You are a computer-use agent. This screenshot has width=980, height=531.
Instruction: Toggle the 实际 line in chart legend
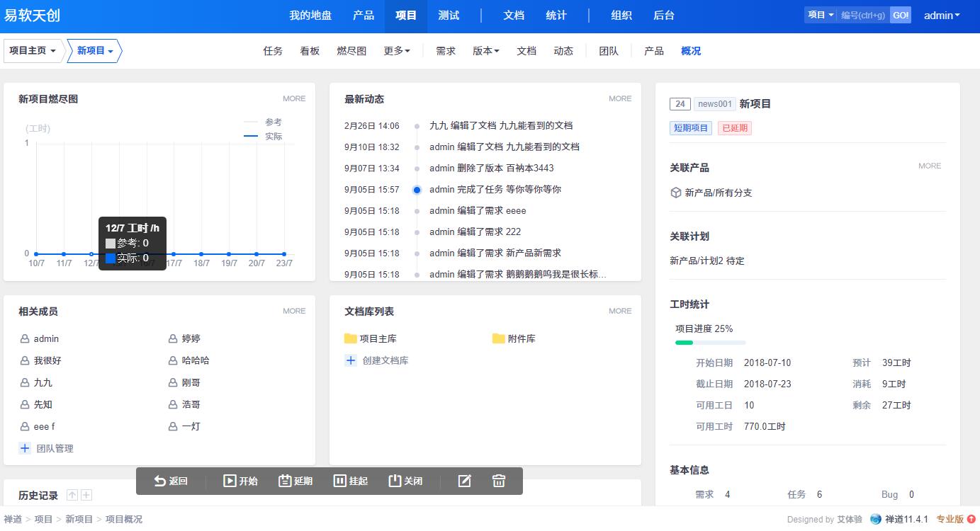pos(263,136)
